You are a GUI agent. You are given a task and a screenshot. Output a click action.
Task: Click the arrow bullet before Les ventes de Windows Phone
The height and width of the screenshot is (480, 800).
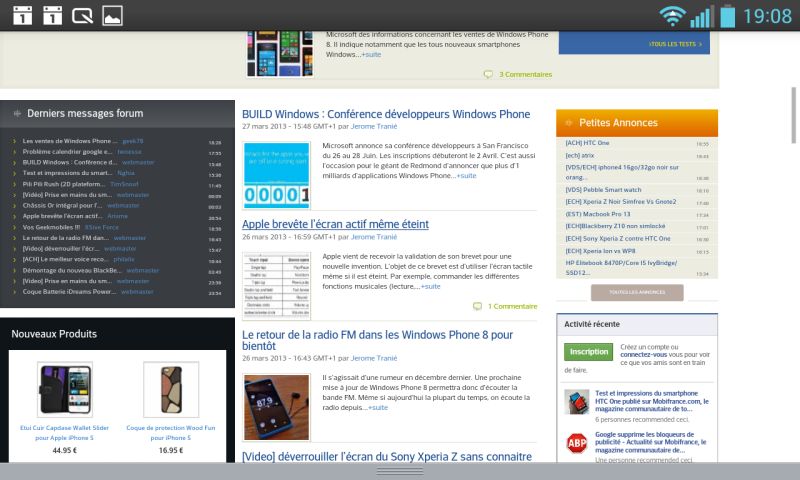14,141
